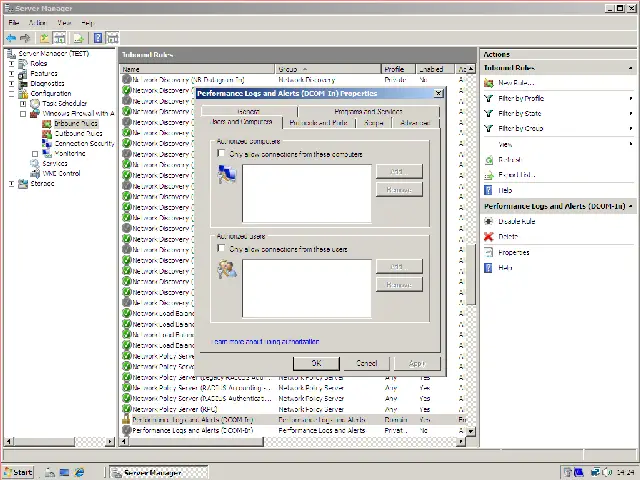Screen dimensions: 640x480
Task: Click Learn more about using authorization link
Action: point(267,342)
